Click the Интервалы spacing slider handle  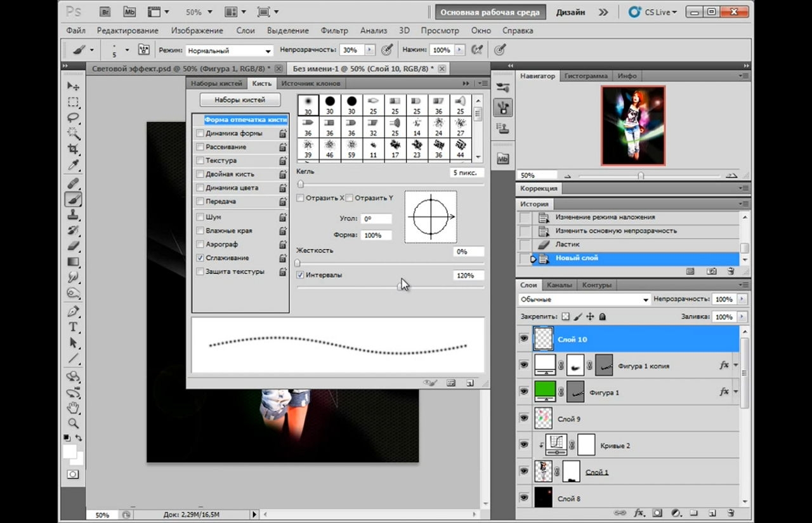point(400,287)
